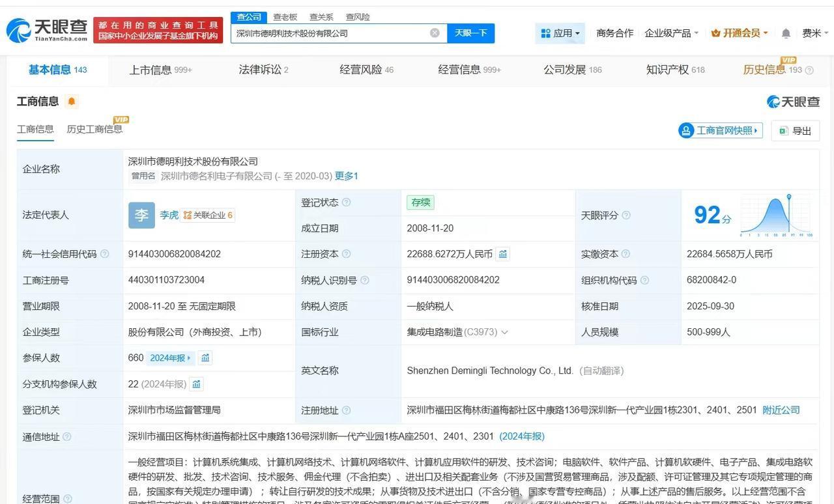The height and width of the screenshot is (504, 834).
Task: Select the 历史工商信息 VIP sub-tab
Action: click(95, 129)
